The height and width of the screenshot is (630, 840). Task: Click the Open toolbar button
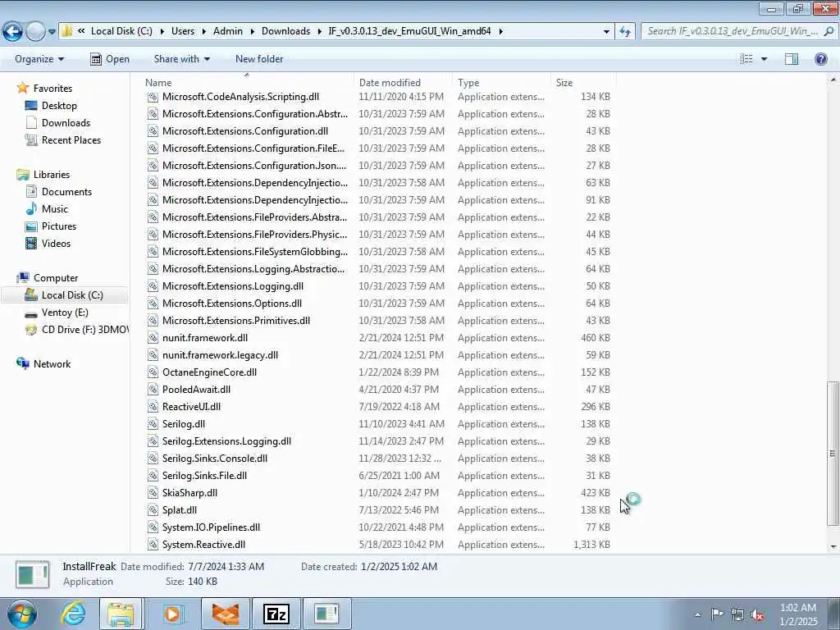[110, 59]
